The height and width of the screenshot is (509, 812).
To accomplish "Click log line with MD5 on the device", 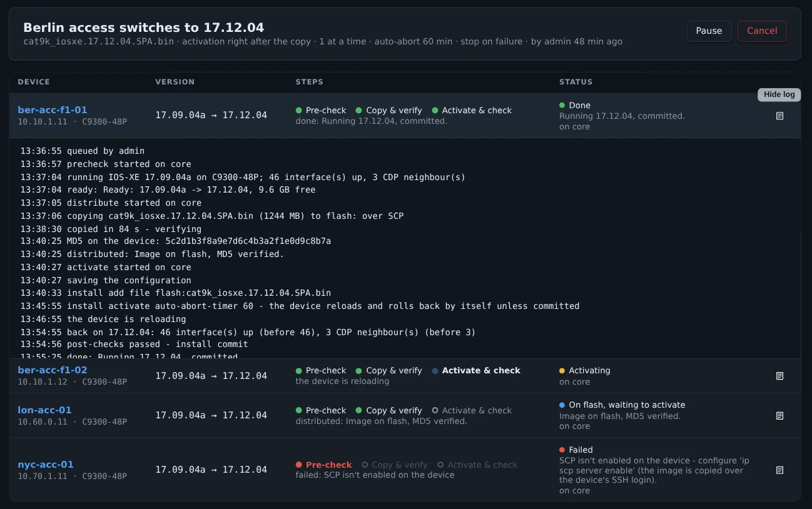I will 176,241.
